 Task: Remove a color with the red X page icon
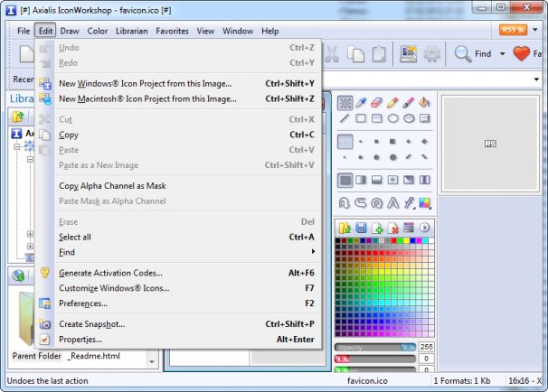click(392, 229)
